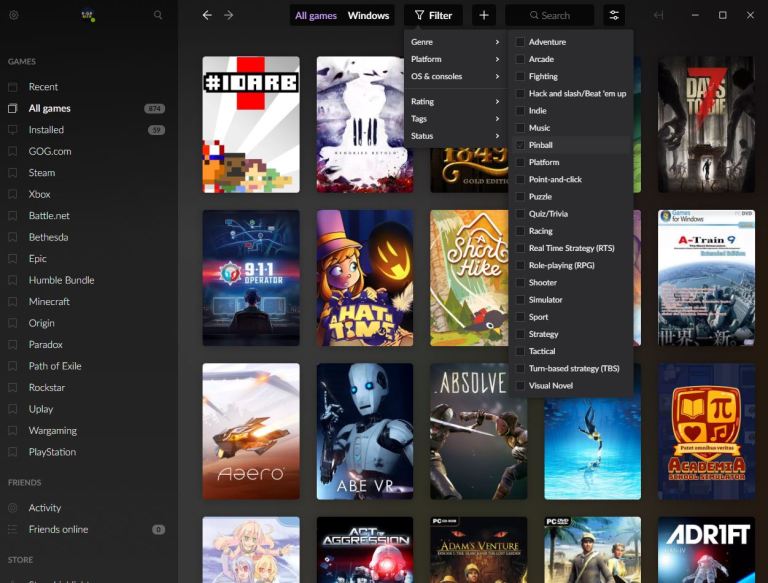Click the bookmark icon beside Epic

coord(13,259)
